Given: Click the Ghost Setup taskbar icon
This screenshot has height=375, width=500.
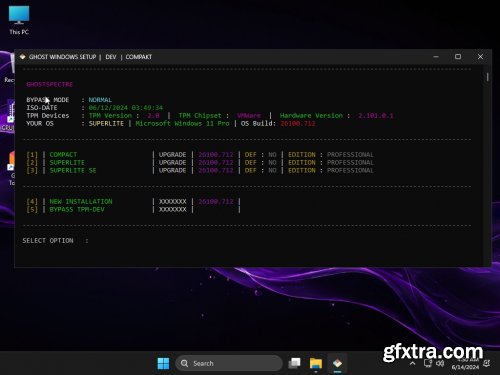Looking at the screenshot, I should tap(337, 363).
